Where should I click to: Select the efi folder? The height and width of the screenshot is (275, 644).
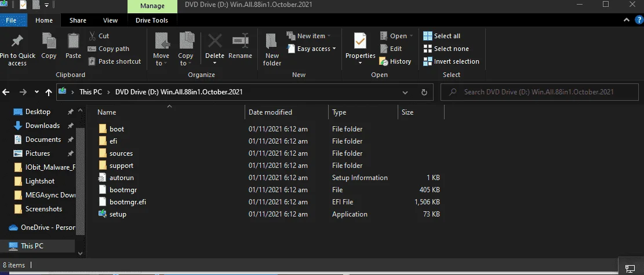pos(108,141)
